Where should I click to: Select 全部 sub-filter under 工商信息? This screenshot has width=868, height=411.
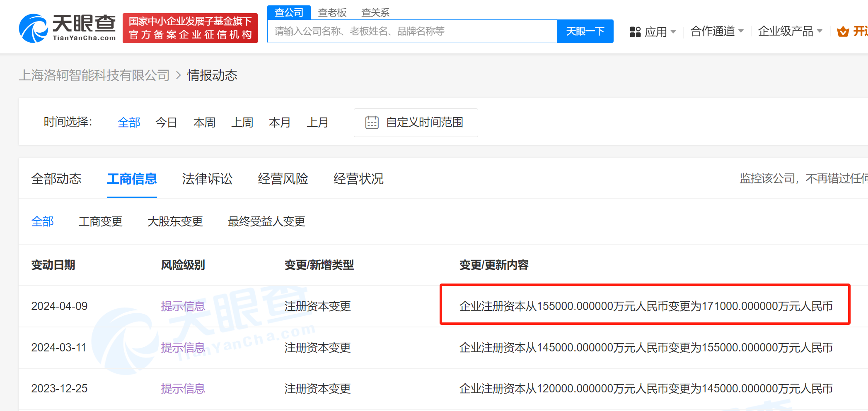click(42, 221)
